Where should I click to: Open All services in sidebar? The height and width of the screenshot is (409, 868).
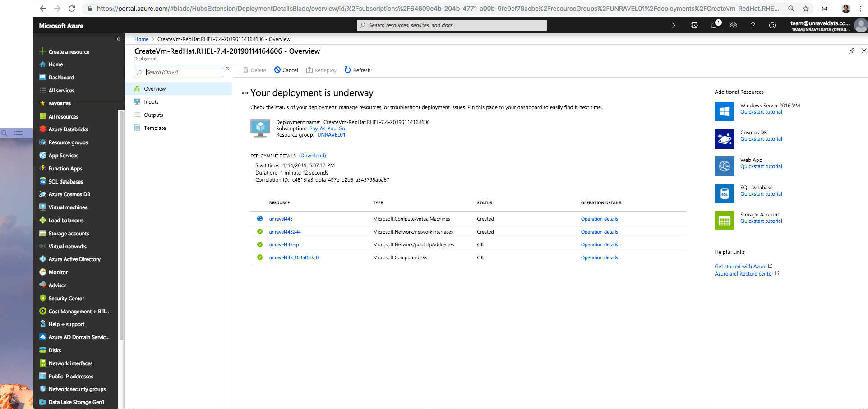coord(61,91)
